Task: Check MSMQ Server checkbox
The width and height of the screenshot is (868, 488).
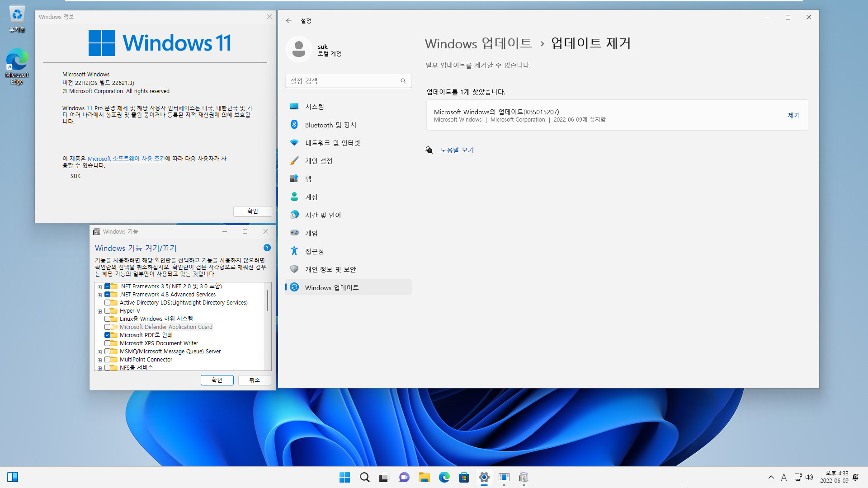Action: pyautogui.click(x=108, y=352)
